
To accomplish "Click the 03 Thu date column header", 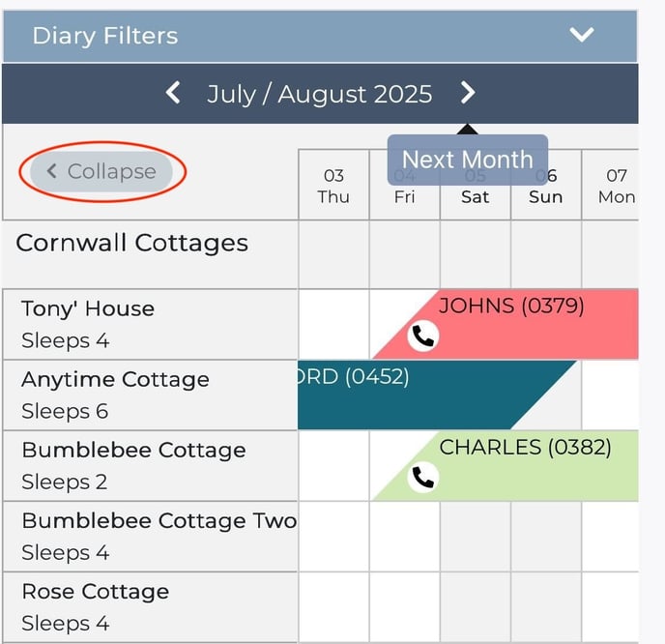I will [333, 186].
